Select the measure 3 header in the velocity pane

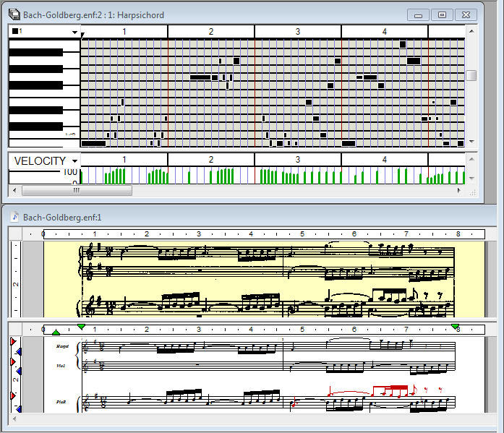click(x=298, y=160)
